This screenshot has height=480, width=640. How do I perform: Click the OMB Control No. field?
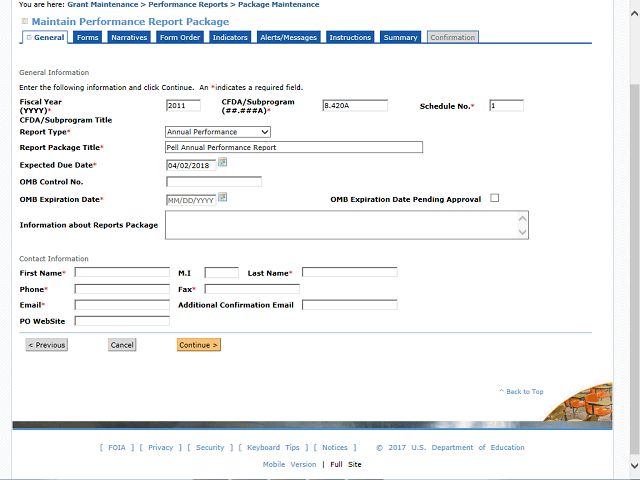tap(214, 182)
